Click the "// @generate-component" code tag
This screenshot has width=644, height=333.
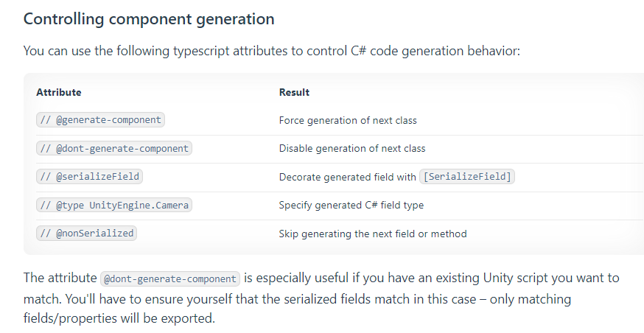click(100, 120)
